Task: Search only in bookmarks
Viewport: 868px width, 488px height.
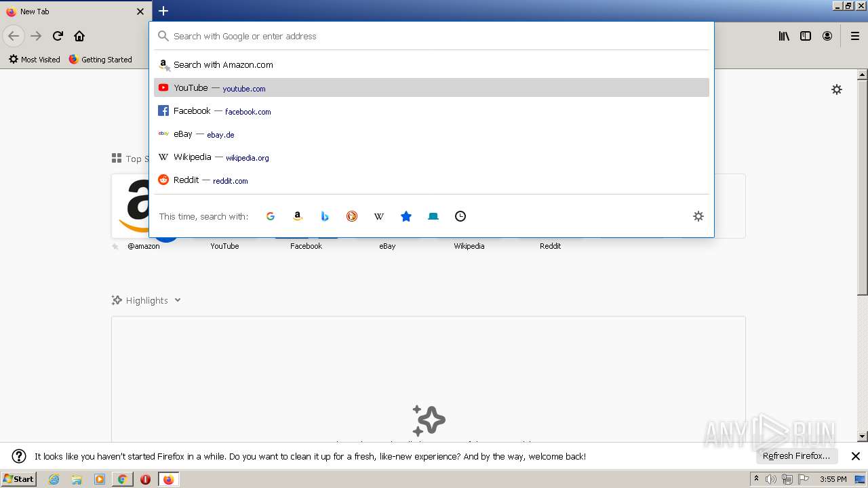Action: (406, 216)
